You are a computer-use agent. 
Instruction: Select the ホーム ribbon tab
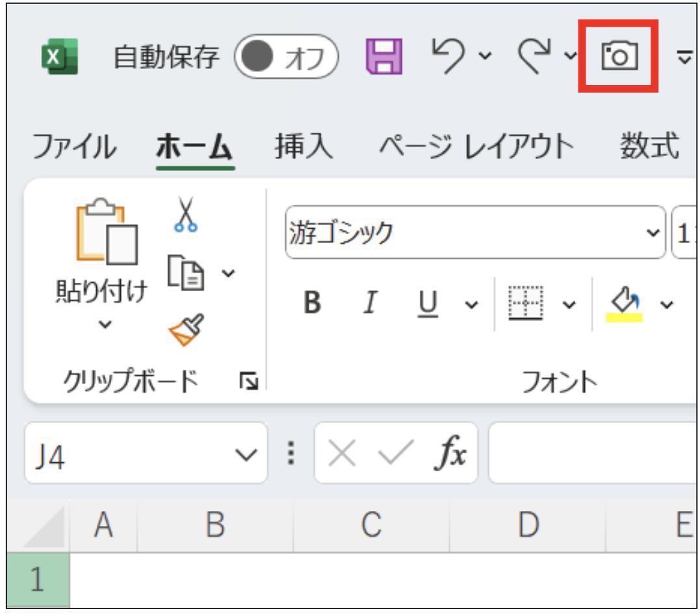(194, 146)
